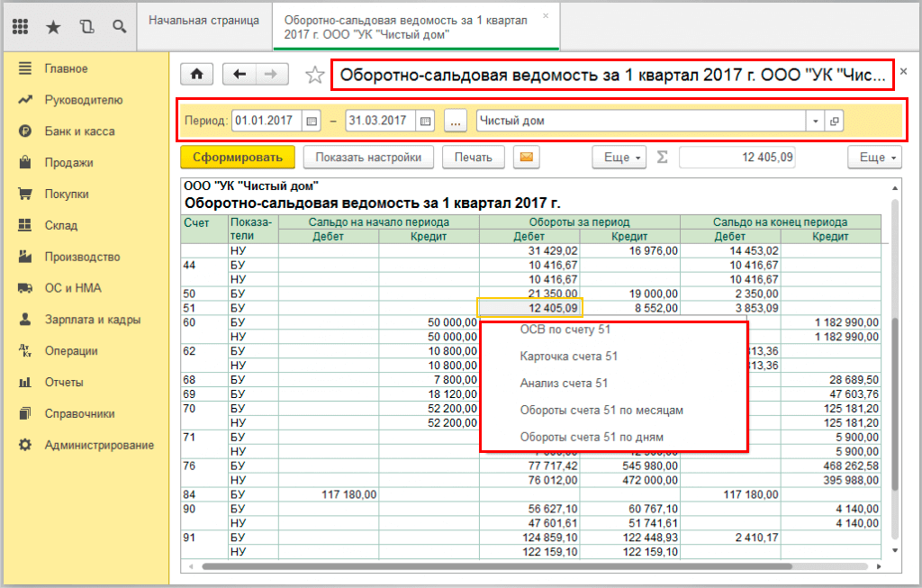922x588 pixels.
Task: Click the sum field 12 405,09
Action: [737, 157]
